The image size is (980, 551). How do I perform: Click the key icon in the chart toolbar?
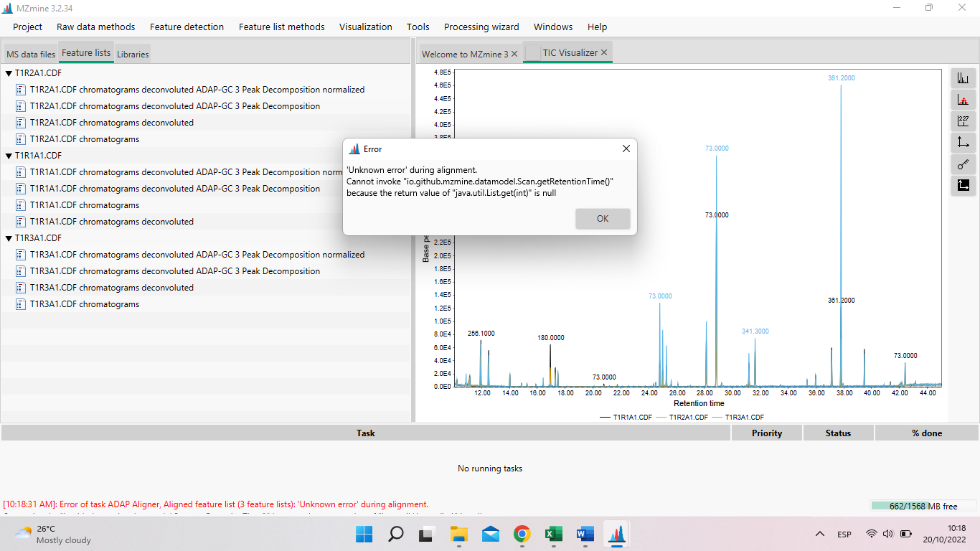coord(963,164)
